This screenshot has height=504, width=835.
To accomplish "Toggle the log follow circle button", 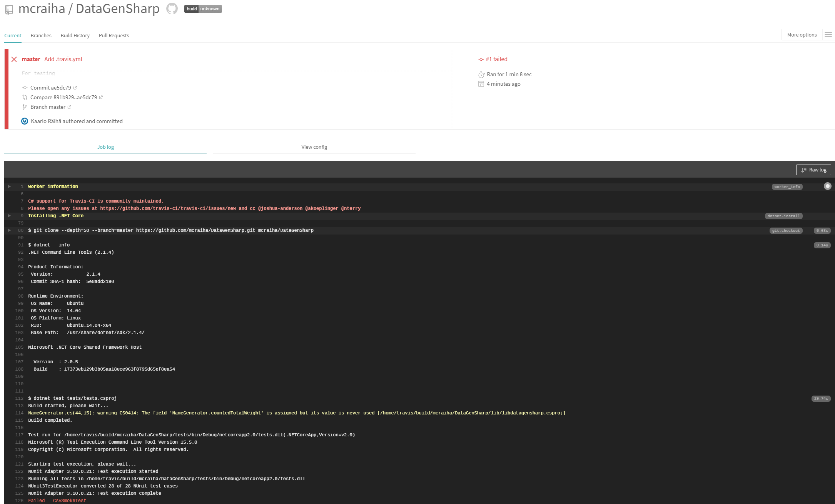I will click(x=827, y=186).
